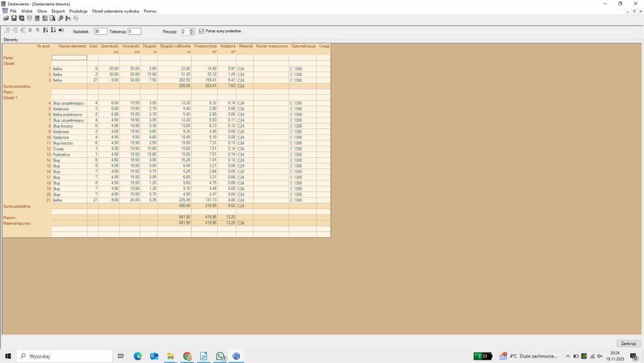Click the Szerokość column header
This screenshot has width=644, height=363.
[x=109, y=46]
